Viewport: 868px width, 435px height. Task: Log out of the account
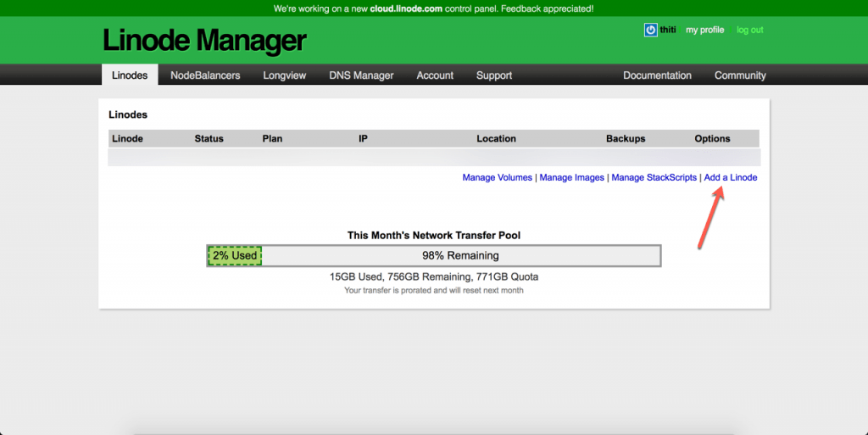point(749,30)
